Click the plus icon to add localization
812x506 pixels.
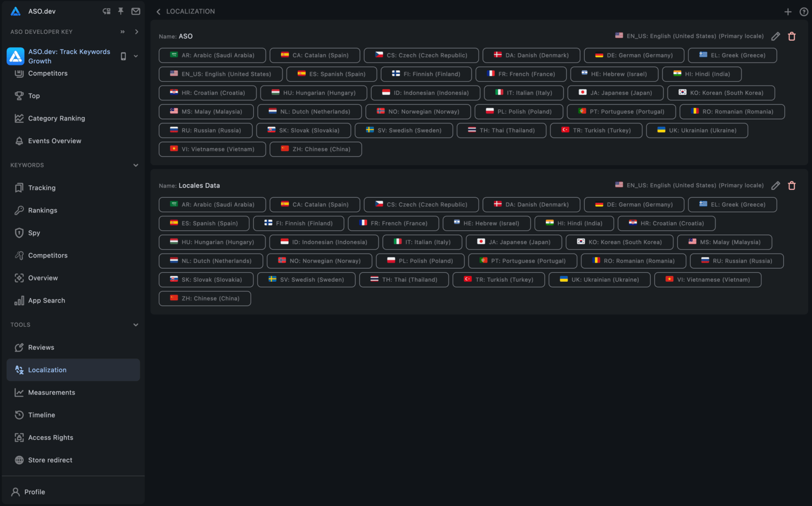(788, 12)
